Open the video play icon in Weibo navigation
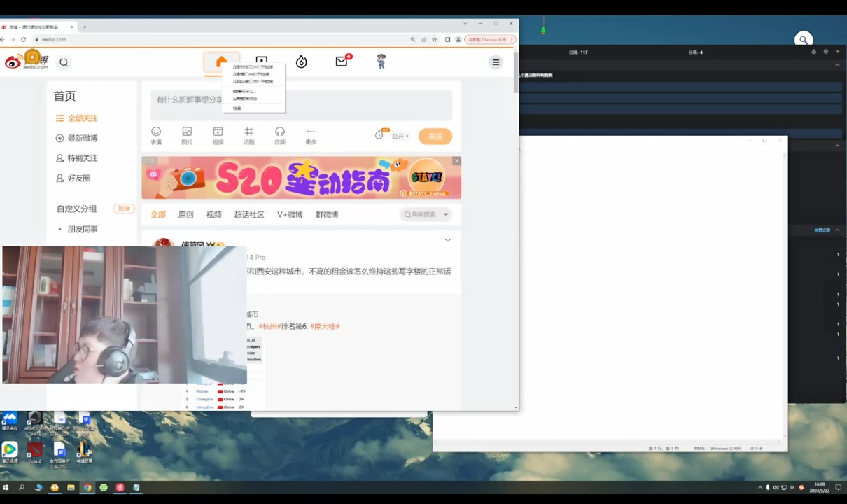This screenshot has height=504, width=847. pyautogui.click(x=261, y=61)
